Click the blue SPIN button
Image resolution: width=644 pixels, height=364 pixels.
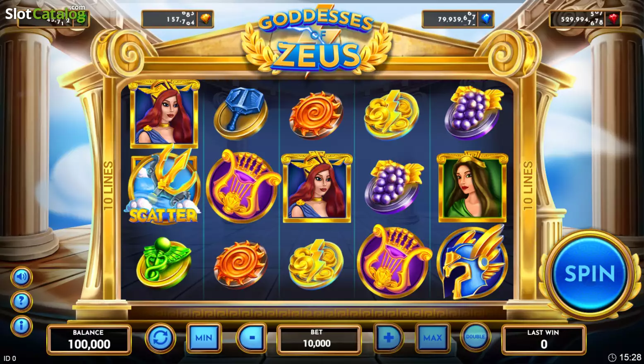tap(590, 274)
